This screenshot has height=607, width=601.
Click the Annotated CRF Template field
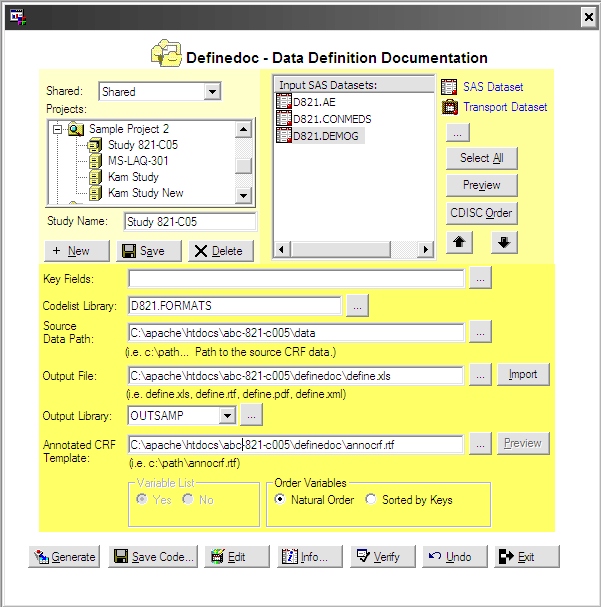coord(296,445)
